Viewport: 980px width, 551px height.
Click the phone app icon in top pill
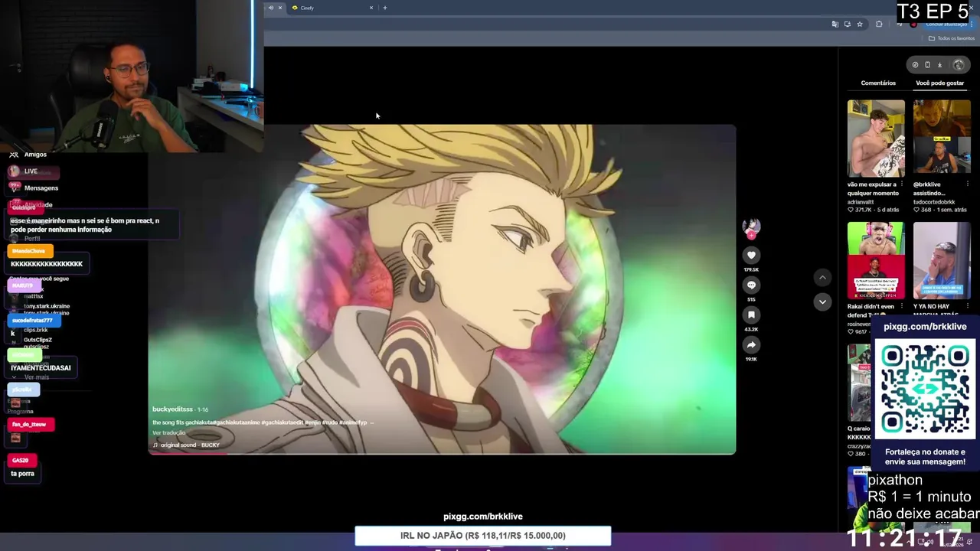[x=927, y=65]
